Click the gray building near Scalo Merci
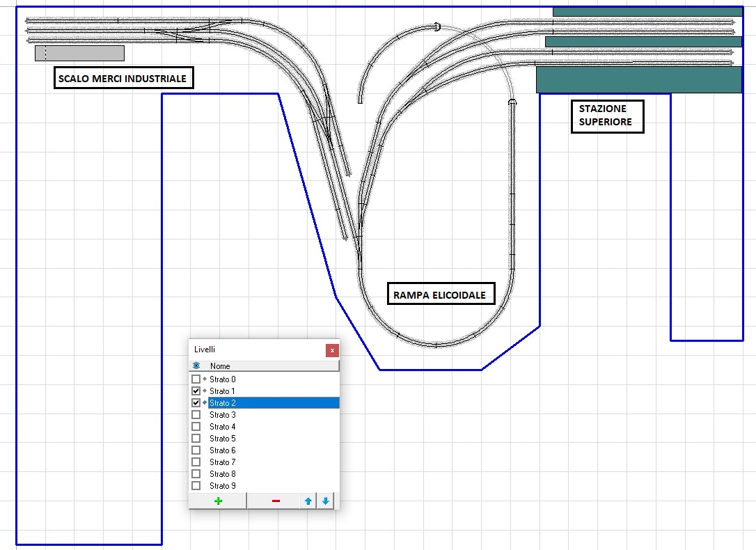This screenshot has height=550, width=756. [x=79, y=53]
